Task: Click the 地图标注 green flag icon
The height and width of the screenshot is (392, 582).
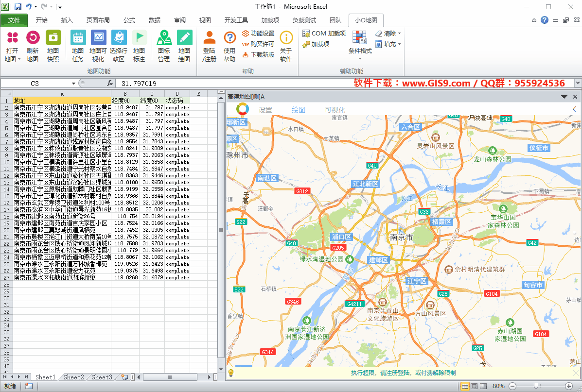Action: tap(139, 46)
